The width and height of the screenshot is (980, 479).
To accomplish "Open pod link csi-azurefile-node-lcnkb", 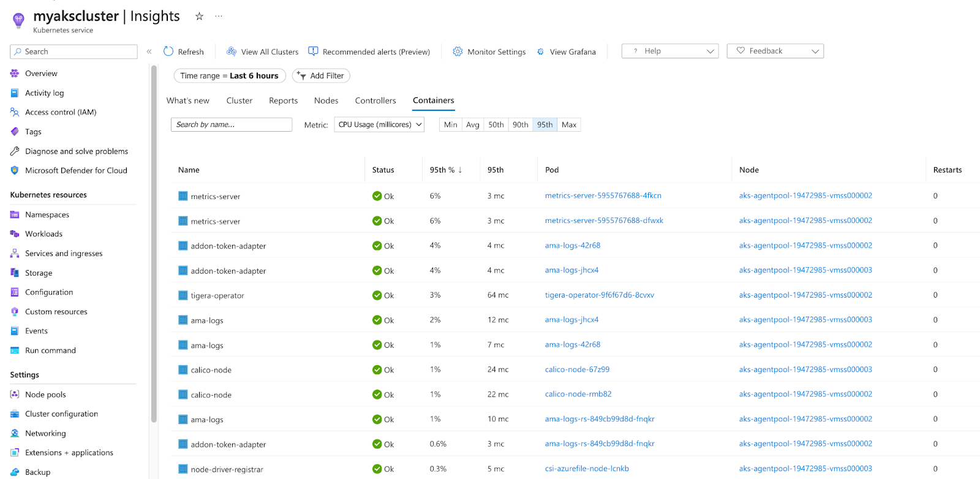I will point(587,469).
